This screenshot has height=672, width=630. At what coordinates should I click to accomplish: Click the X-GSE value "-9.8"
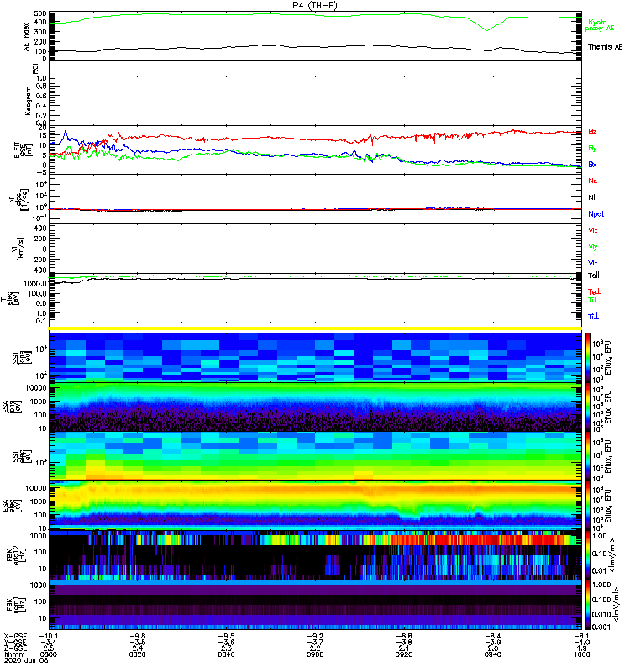click(137, 636)
